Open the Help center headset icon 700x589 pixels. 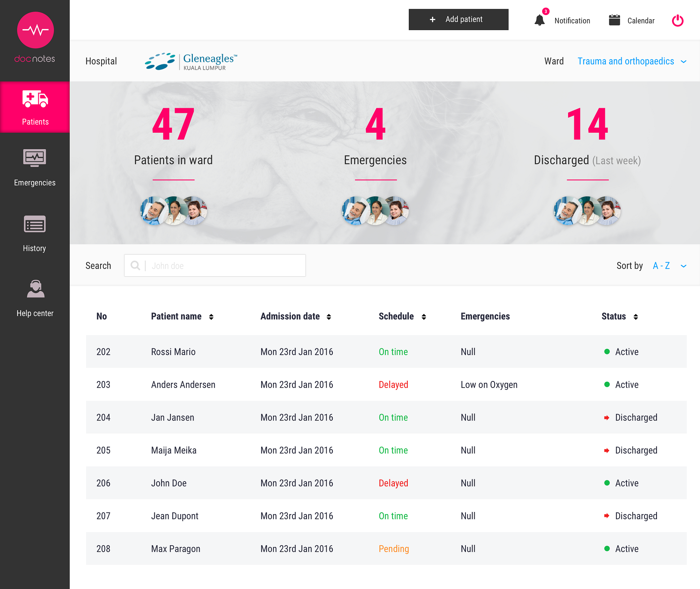pos(35,289)
